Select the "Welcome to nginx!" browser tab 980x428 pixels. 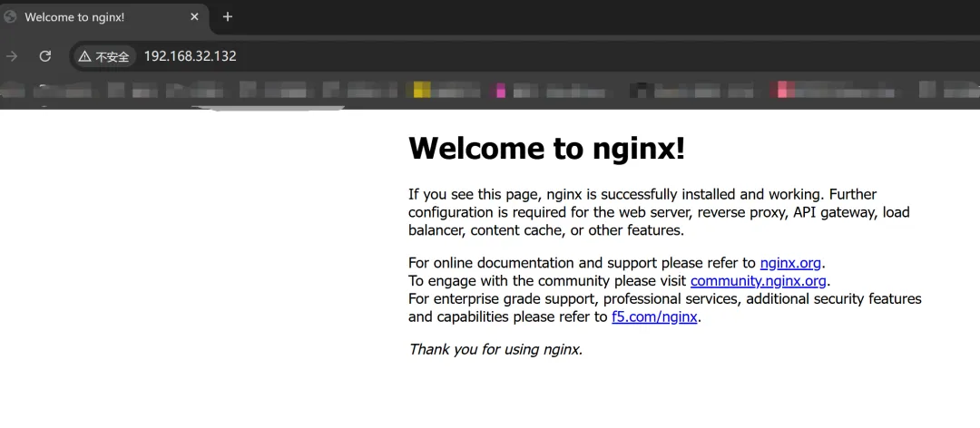coord(106,17)
